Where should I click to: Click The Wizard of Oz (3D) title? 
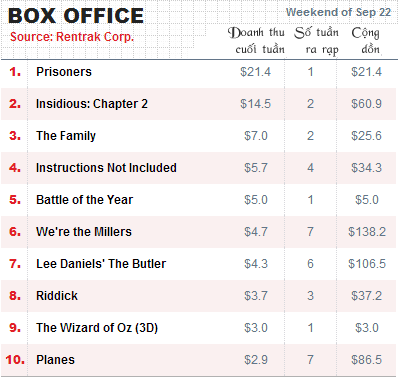click(x=97, y=328)
